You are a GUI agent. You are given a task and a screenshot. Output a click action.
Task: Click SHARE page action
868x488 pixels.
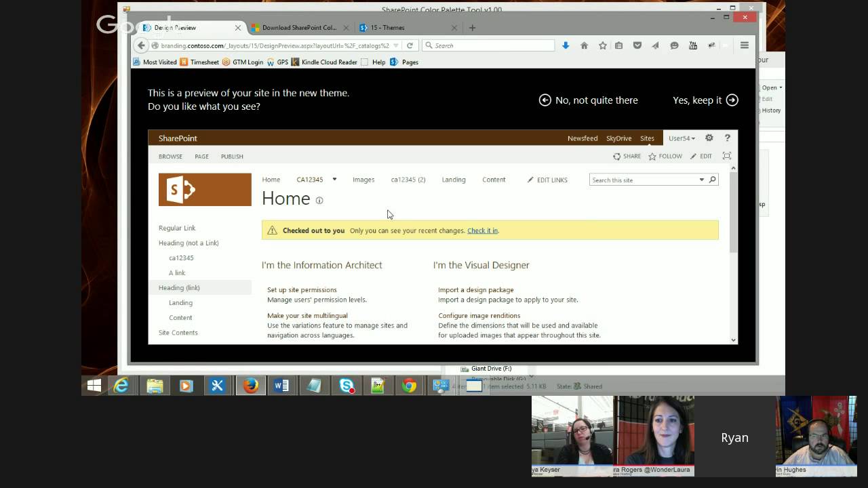[627, 157]
